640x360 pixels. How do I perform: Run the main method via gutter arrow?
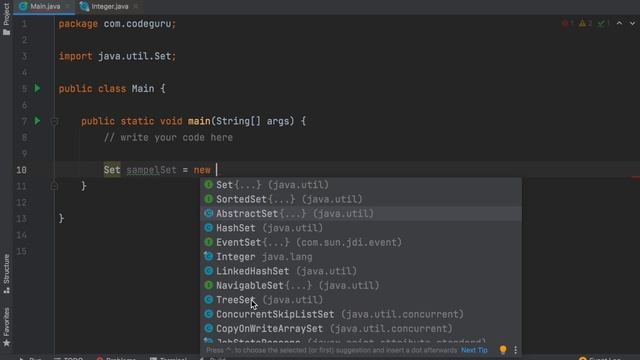click(x=38, y=121)
